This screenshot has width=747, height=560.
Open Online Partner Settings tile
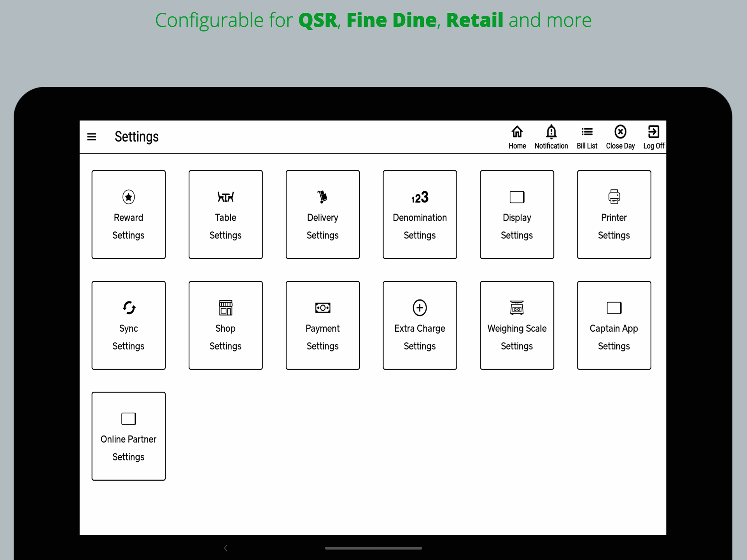[129, 436]
